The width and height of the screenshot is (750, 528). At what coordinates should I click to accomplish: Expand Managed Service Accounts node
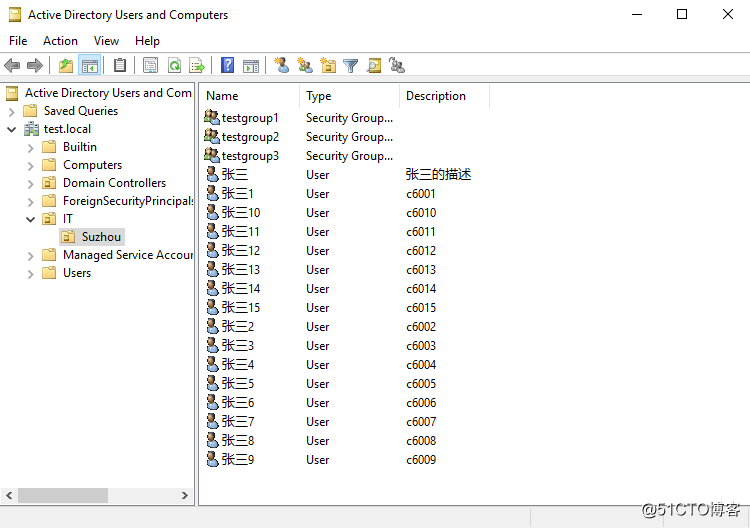[31, 256]
